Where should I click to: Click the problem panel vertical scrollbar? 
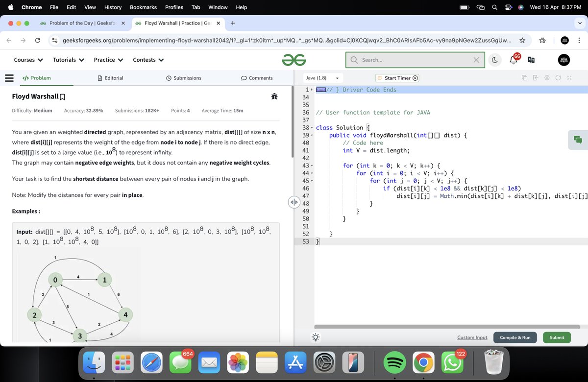coord(292,121)
